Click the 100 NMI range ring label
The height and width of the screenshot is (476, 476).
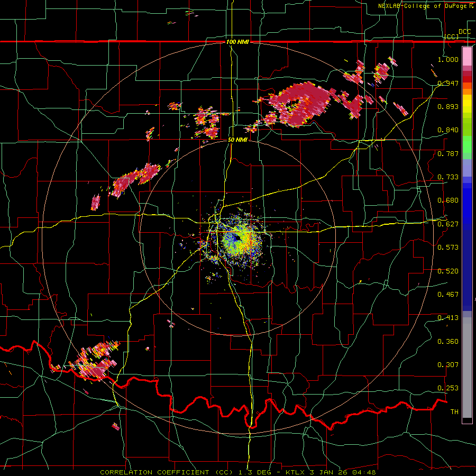click(x=237, y=42)
